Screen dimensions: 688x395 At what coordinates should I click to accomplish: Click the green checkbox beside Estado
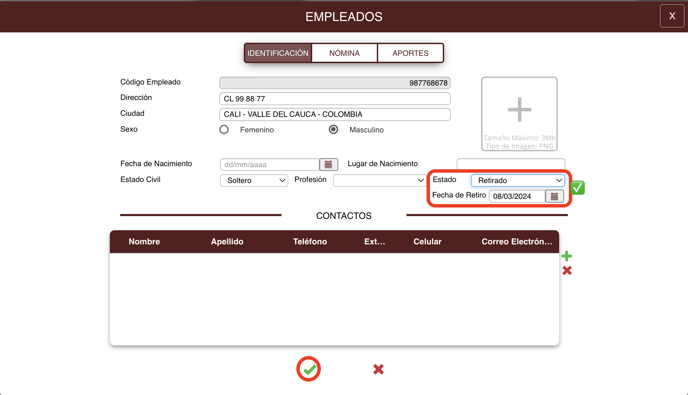(x=577, y=188)
